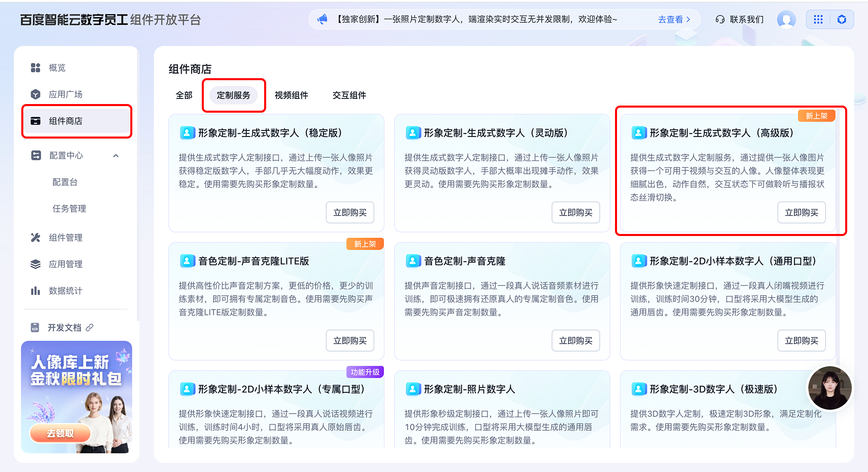Image resolution: width=868 pixels, height=472 pixels.
Task: Click the hexagon console icon top right
Action: coord(842,19)
